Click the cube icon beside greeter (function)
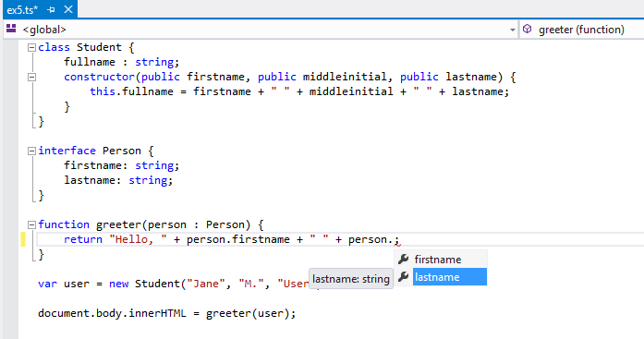The image size is (644, 339). 527,29
